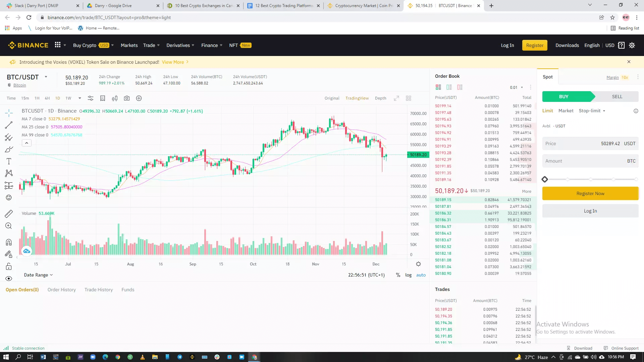Show asks-only order book view
The image size is (644, 362).
[x=460, y=87]
